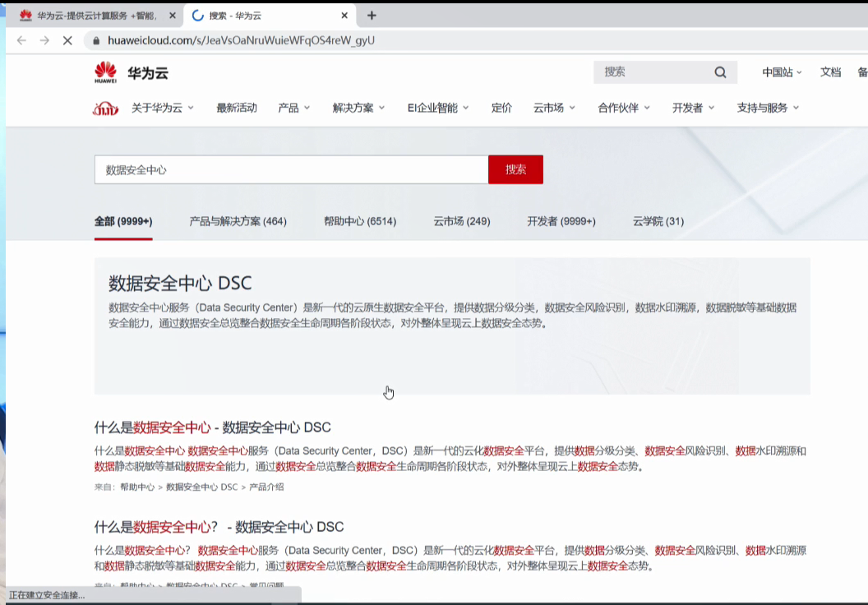Expand the 解决方案 dropdown
The width and height of the screenshot is (868, 605).
click(358, 108)
